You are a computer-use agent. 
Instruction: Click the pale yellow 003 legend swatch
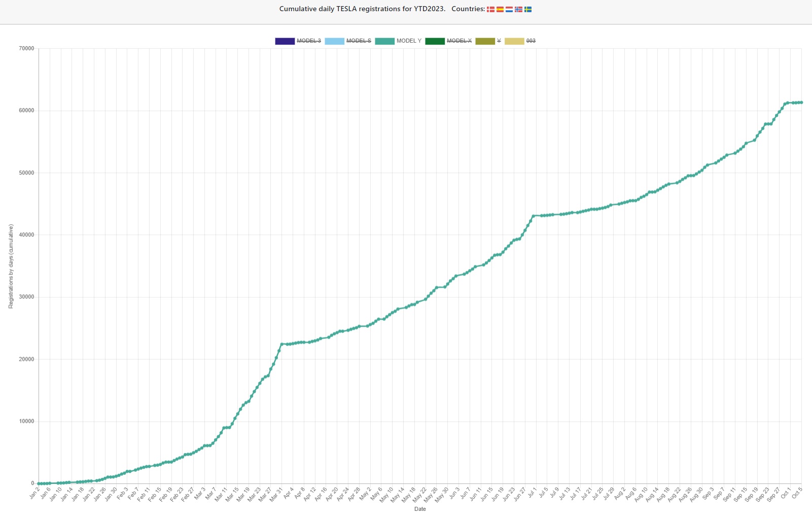click(514, 41)
